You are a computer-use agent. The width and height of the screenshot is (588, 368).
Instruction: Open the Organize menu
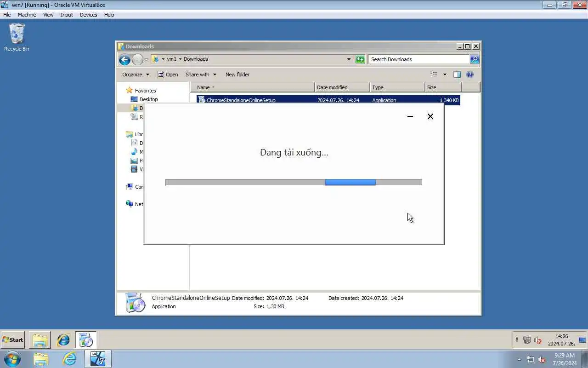click(136, 75)
